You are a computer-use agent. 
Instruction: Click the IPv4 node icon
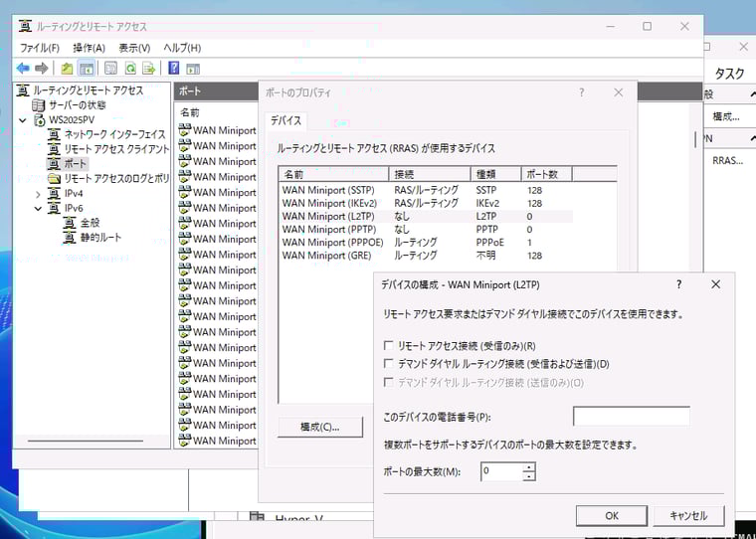click(x=54, y=193)
